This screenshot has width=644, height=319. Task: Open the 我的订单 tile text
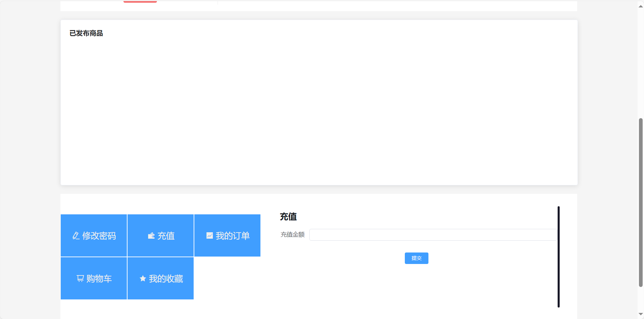click(233, 236)
